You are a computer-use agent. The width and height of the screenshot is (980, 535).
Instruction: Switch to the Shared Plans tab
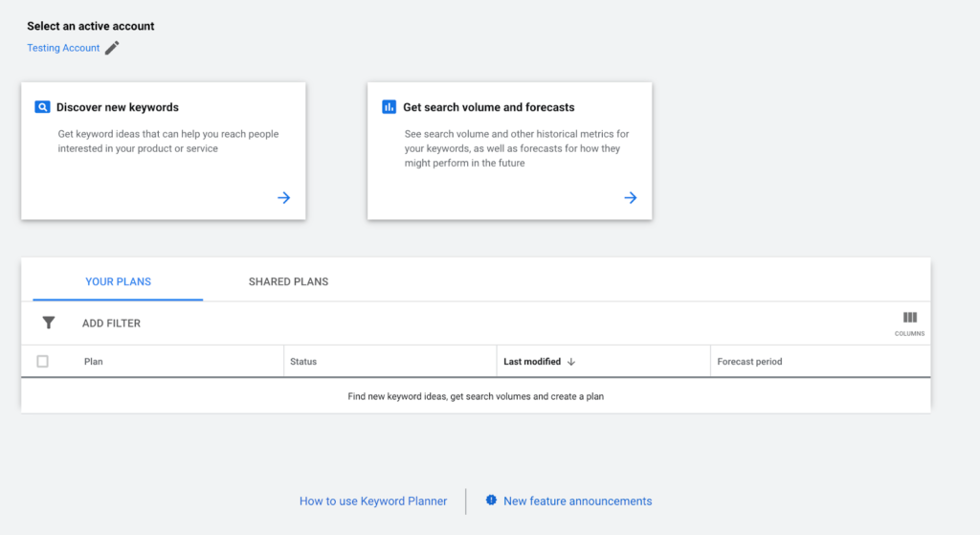coord(288,282)
